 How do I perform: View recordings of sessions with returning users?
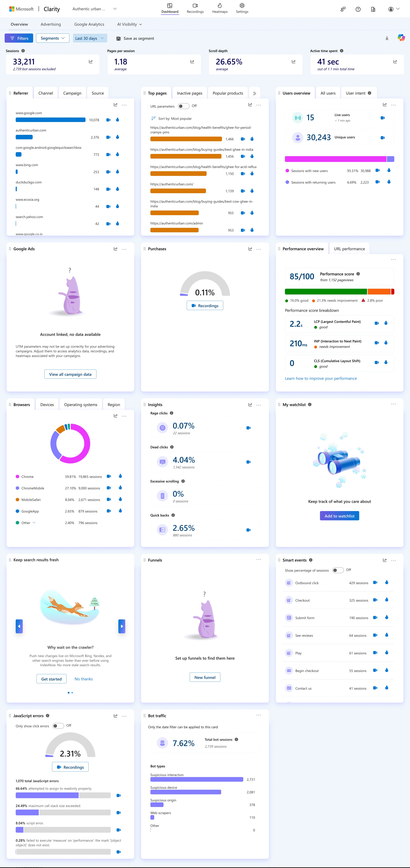377,182
